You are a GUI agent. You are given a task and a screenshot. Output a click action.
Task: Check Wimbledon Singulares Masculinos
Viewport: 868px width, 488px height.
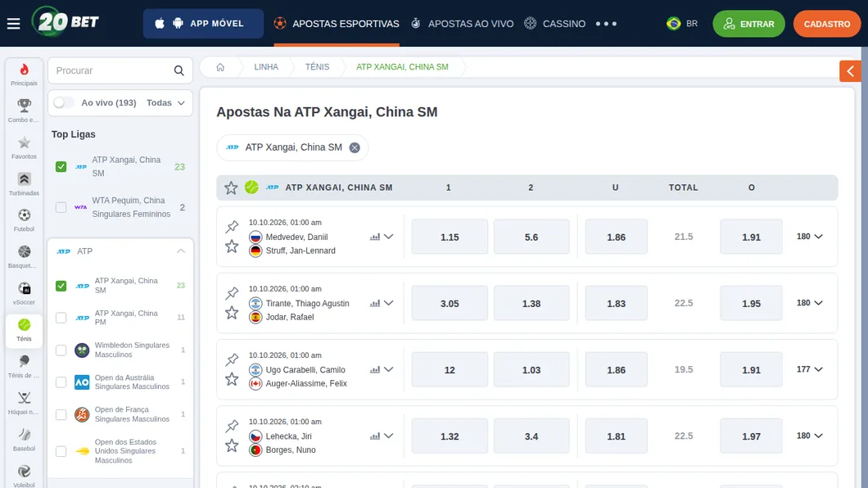click(x=61, y=350)
